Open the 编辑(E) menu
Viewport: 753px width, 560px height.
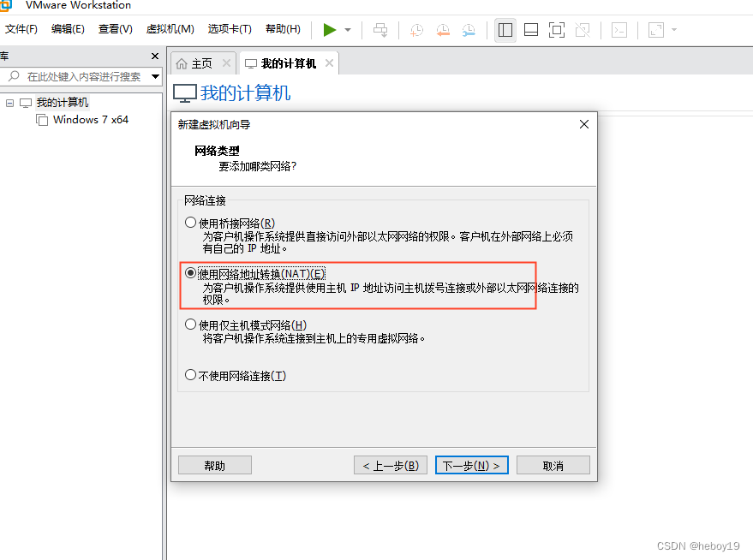(68, 29)
